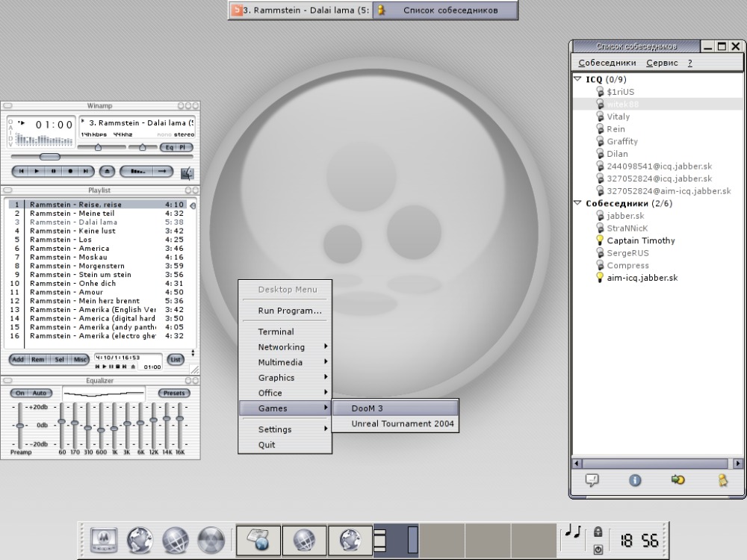Expand Graphics submenu
The width and height of the screenshot is (747, 560).
285,378
